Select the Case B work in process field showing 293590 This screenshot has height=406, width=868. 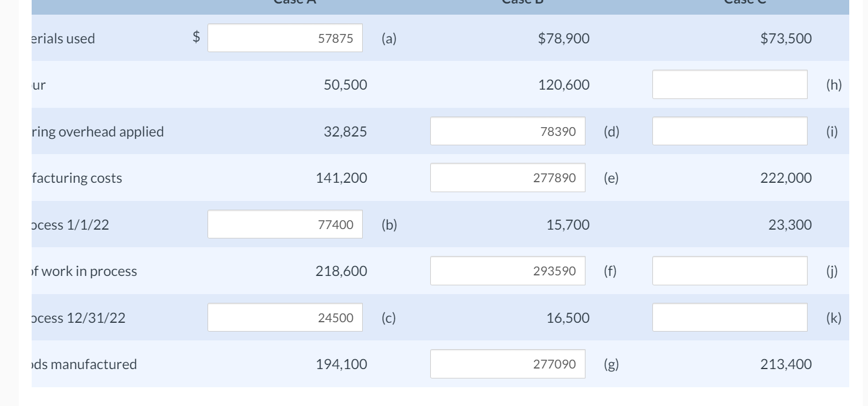click(508, 270)
